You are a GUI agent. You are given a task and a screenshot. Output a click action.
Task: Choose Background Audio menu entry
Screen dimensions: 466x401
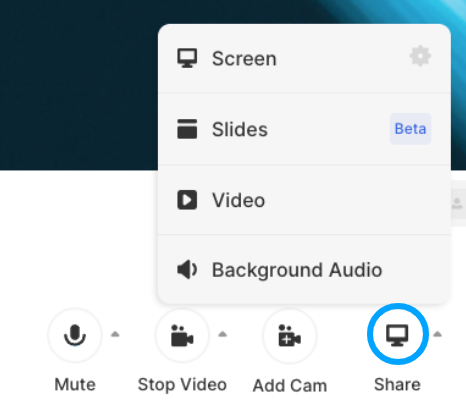pyautogui.click(x=304, y=269)
